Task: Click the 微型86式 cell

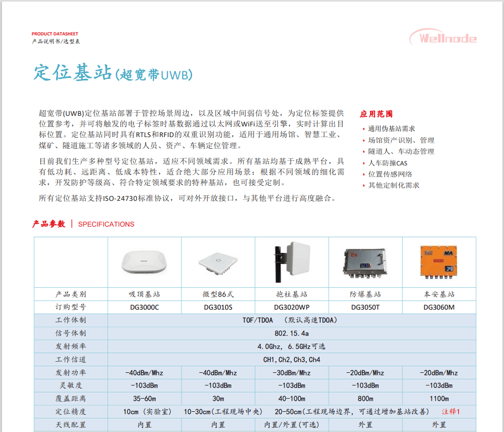Action: 218,294
